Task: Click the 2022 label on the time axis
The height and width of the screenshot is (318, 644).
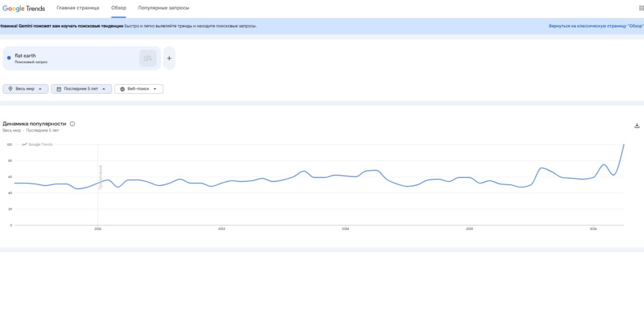Action: pyautogui.click(x=98, y=229)
